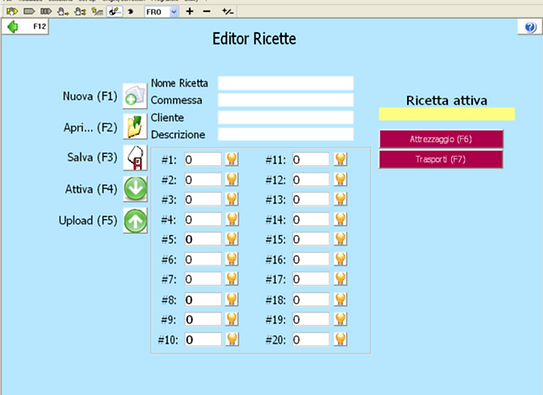Save recipe using Salva (F3) icon
Viewport: 543px width, 395px height.
[x=135, y=158]
